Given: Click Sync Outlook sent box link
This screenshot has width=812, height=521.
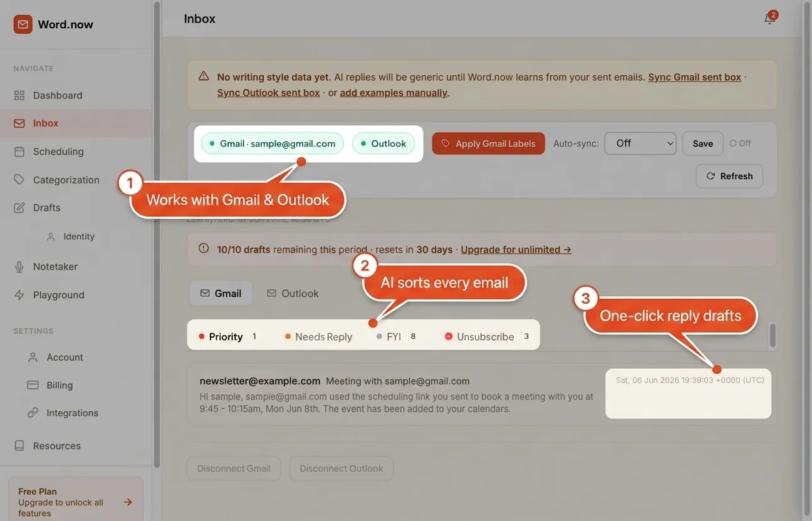Looking at the screenshot, I should 269,93.
